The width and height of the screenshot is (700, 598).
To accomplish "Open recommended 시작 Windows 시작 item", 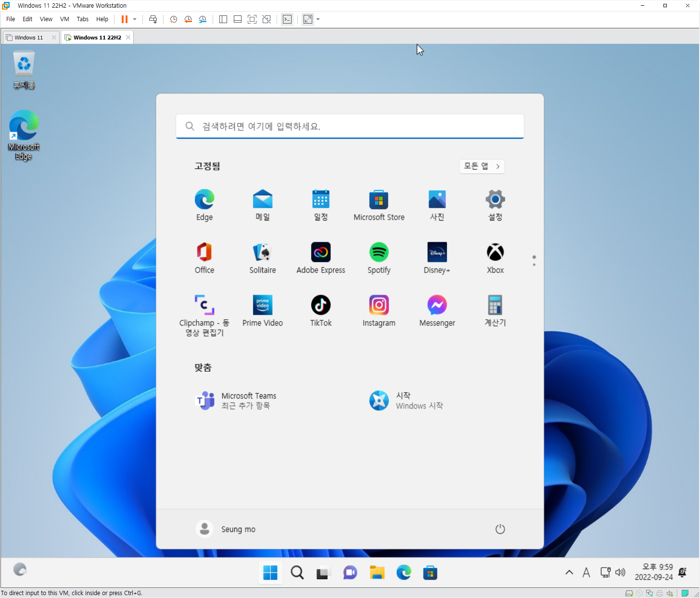I will pyautogui.click(x=407, y=401).
